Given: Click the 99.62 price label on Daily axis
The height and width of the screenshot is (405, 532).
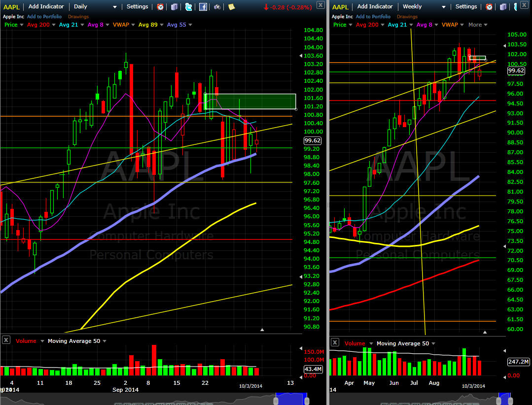Looking at the screenshot, I should point(313,140).
